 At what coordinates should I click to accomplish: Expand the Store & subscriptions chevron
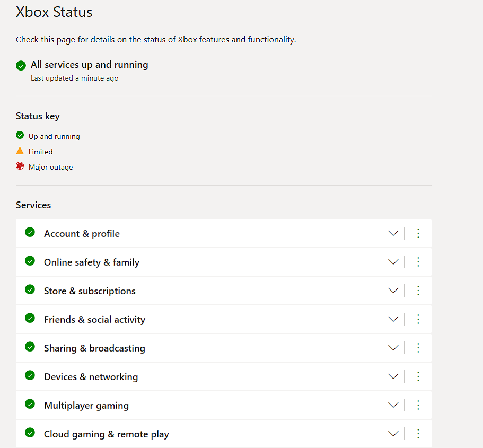393,291
